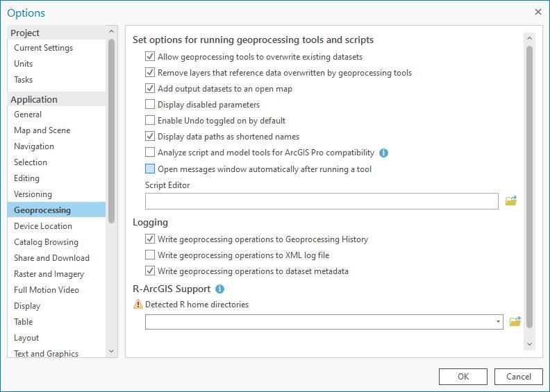Open the Detected R home directories dropdown
The height and width of the screenshot is (392, 550).
tap(499, 322)
